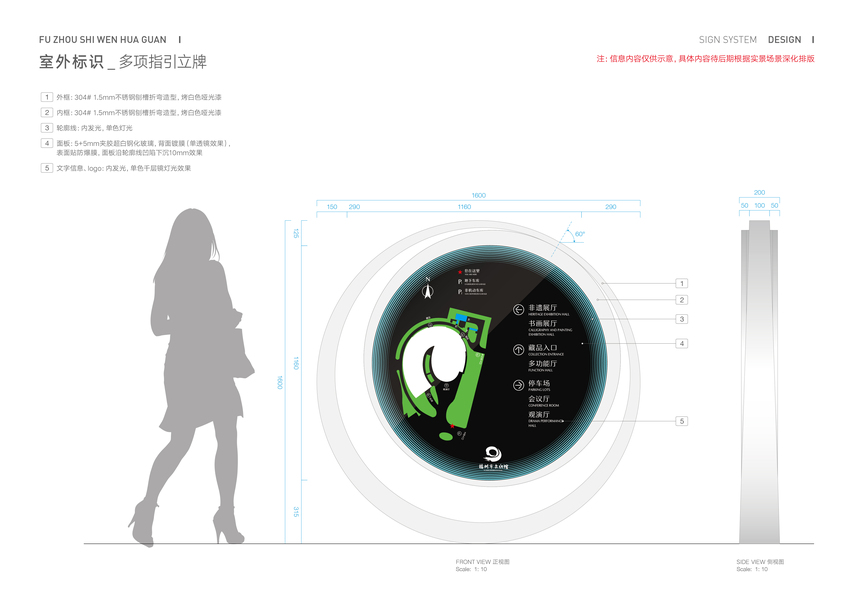Click the title '室外标识_多项指引立牌'
The height and width of the screenshot is (600, 849).
pos(123,62)
